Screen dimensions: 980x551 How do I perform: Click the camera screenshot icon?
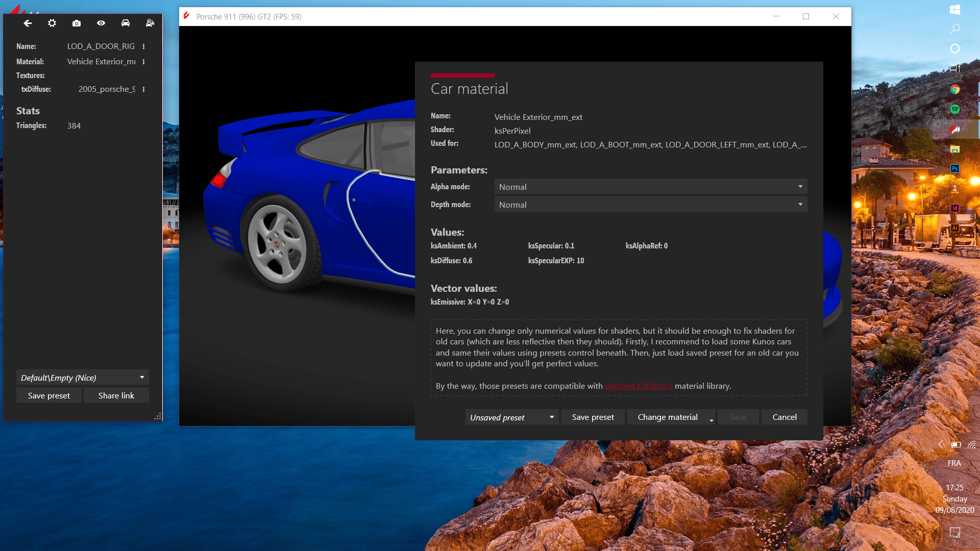(77, 23)
